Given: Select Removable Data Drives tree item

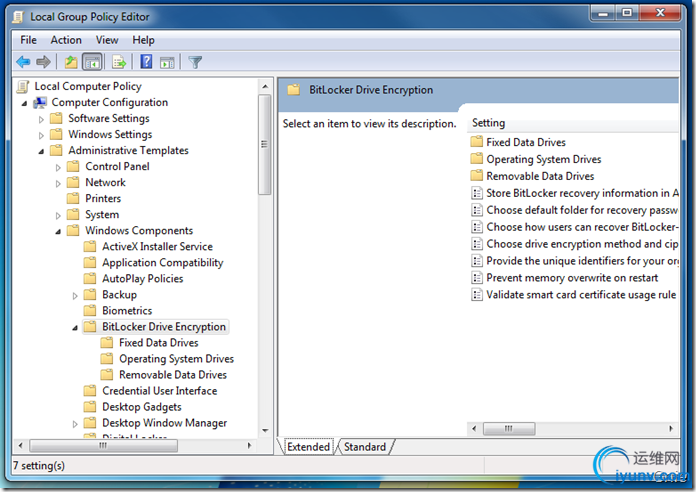Looking at the screenshot, I should pos(173,375).
